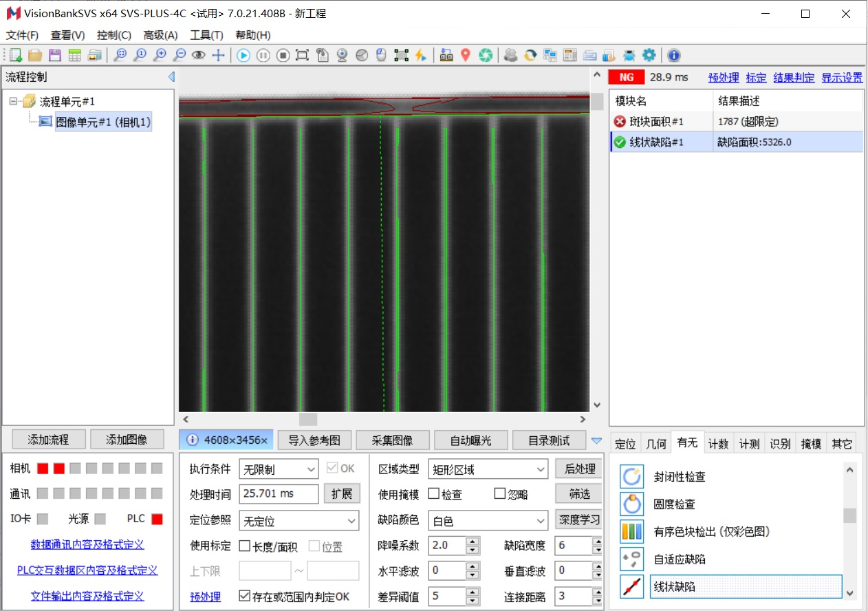
Task: Switch to the 识别 tool tab
Action: click(780, 444)
